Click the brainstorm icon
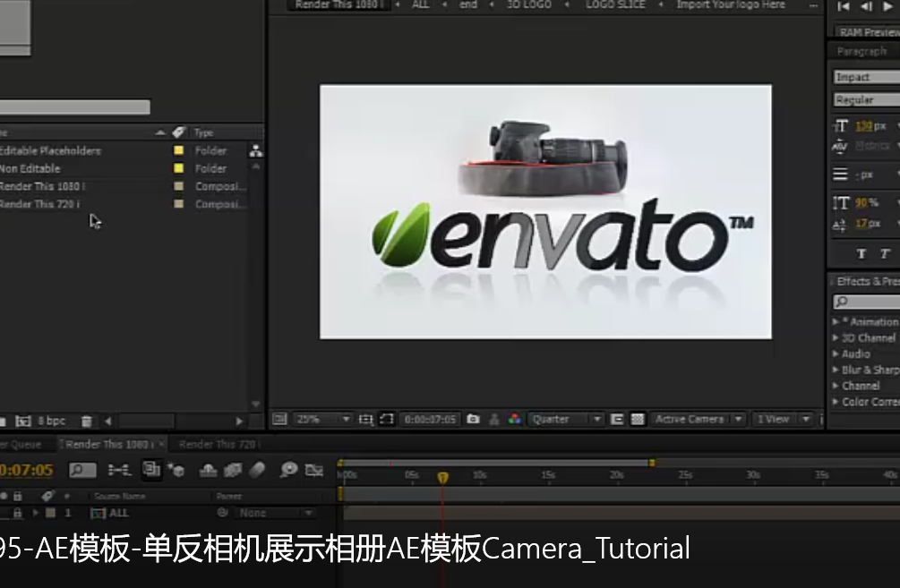 point(288,470)
